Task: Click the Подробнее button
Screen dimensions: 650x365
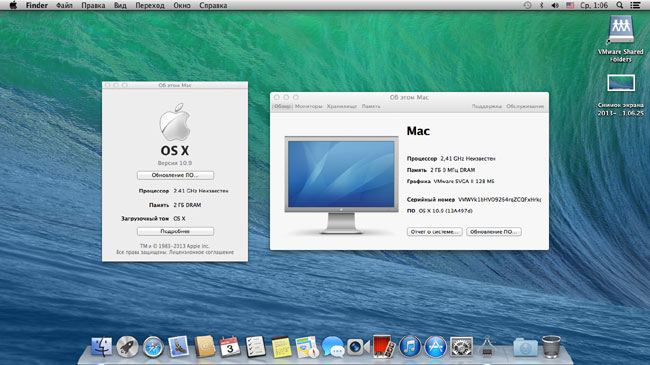Action: pos(175,231)
